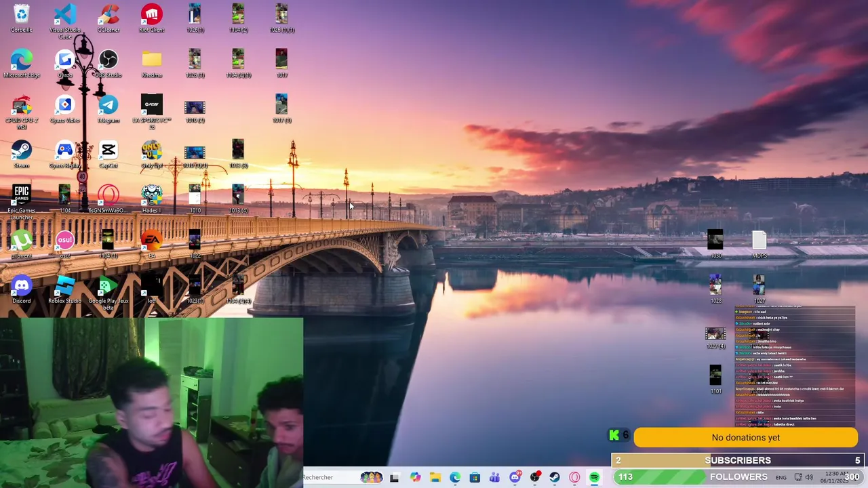Open Gyazo Video shortcut

(65, 109)
